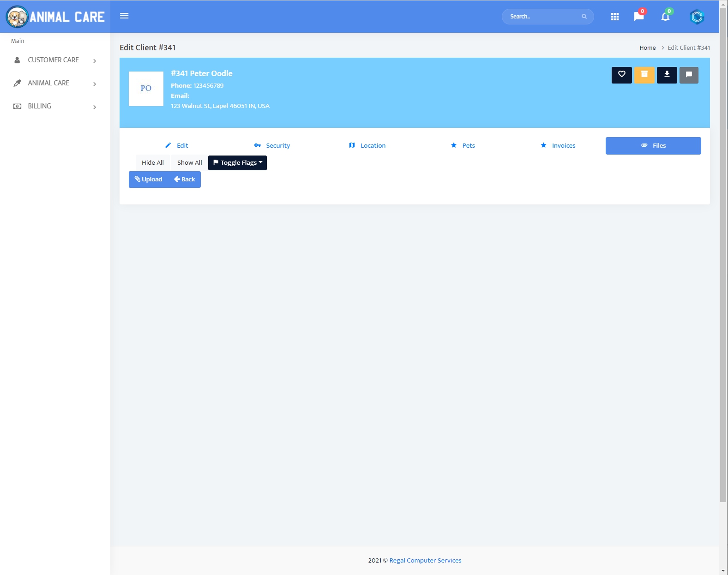Click the Animal Care logo
This screenshot has width=728, height=575.
[x=55, y=17]
